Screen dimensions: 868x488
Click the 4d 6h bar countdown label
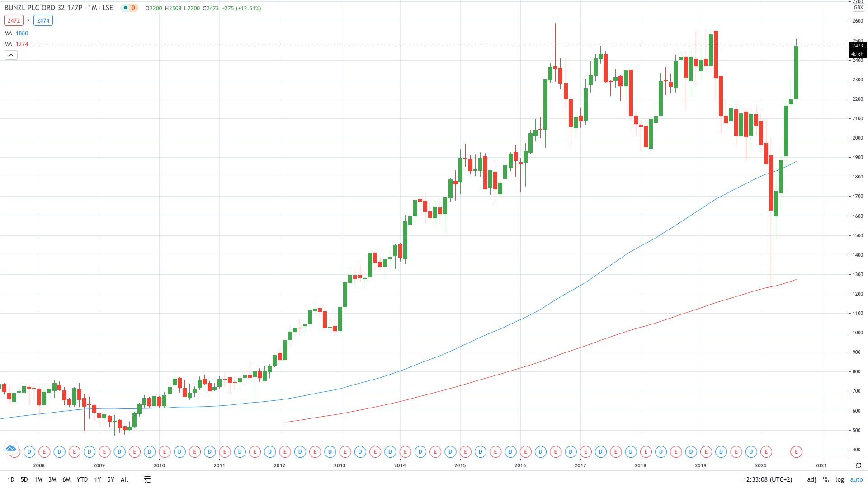pyautogui.click(x=858, y=54)
